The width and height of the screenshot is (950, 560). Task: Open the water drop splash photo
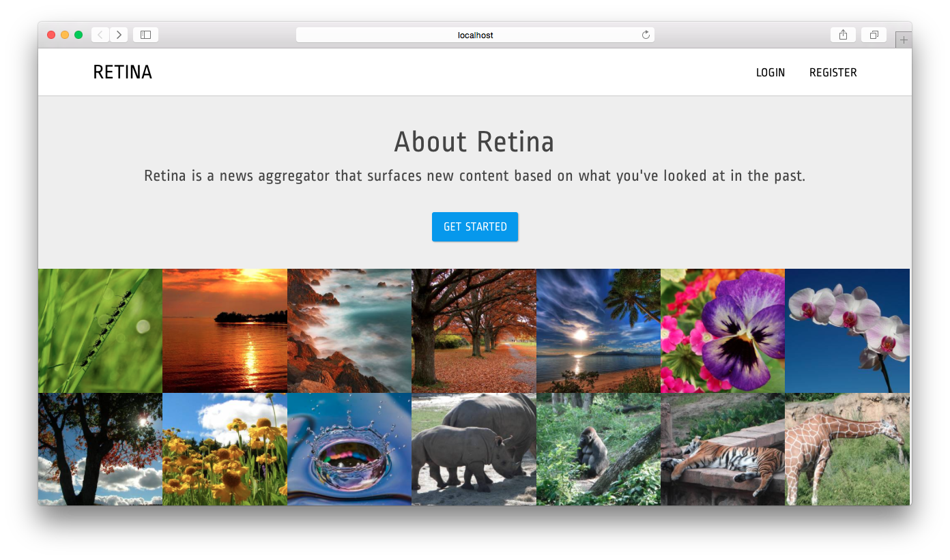(x=349, y=449)
